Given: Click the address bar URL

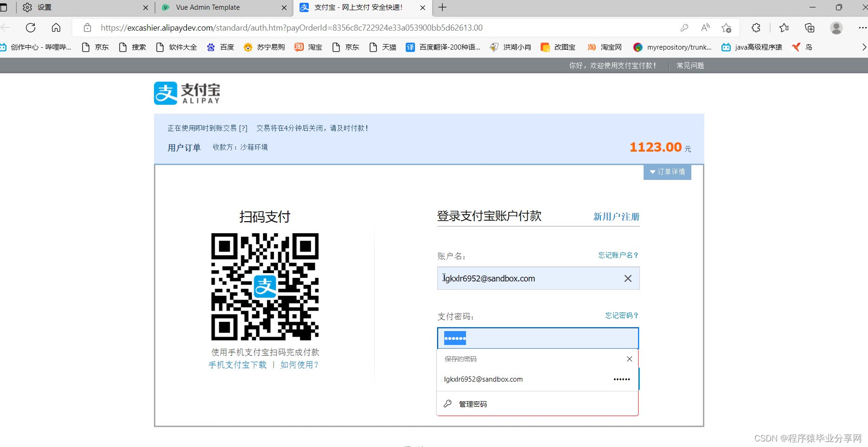Looking at the screenshot, I should pyautogui.click(x=292, y=28).
